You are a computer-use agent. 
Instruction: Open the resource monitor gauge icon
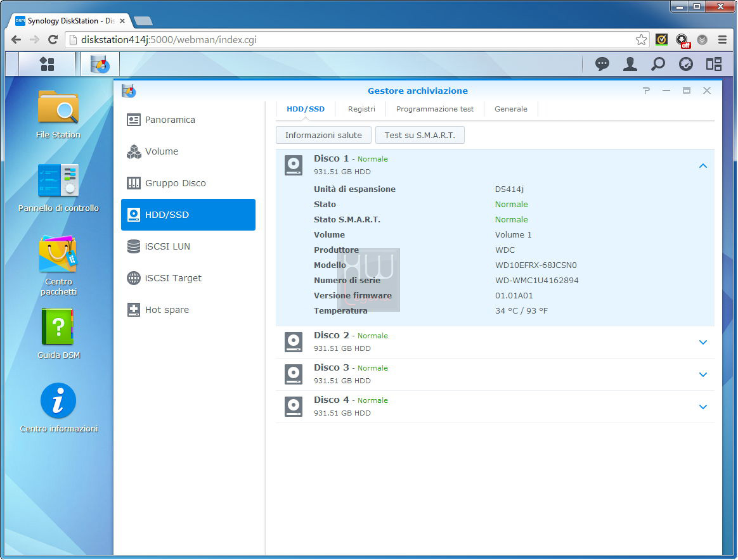point(686,64)
